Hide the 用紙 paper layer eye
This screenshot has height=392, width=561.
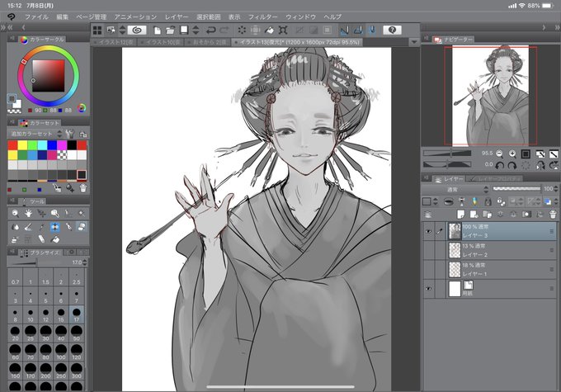(429, 289)
